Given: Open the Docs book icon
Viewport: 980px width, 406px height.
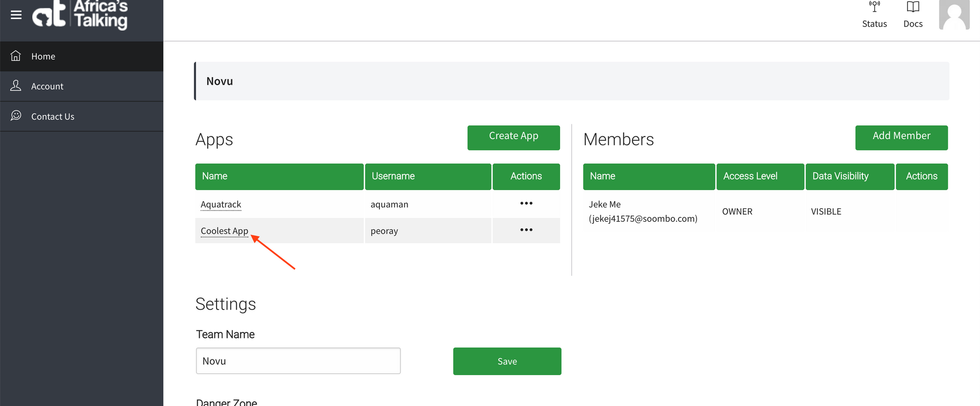Looking at the screenshot, I should [912, 7].
